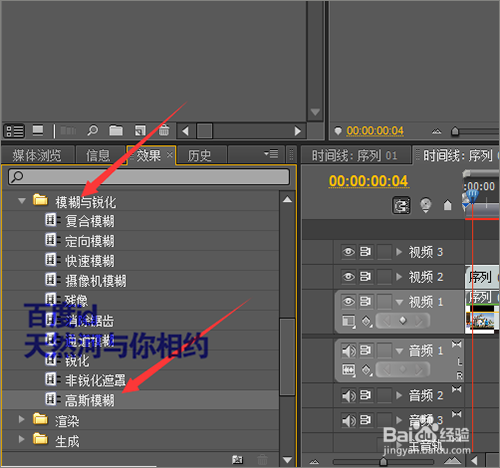
Task: Expand the 视频 2 track
Action: pos(399,277)
